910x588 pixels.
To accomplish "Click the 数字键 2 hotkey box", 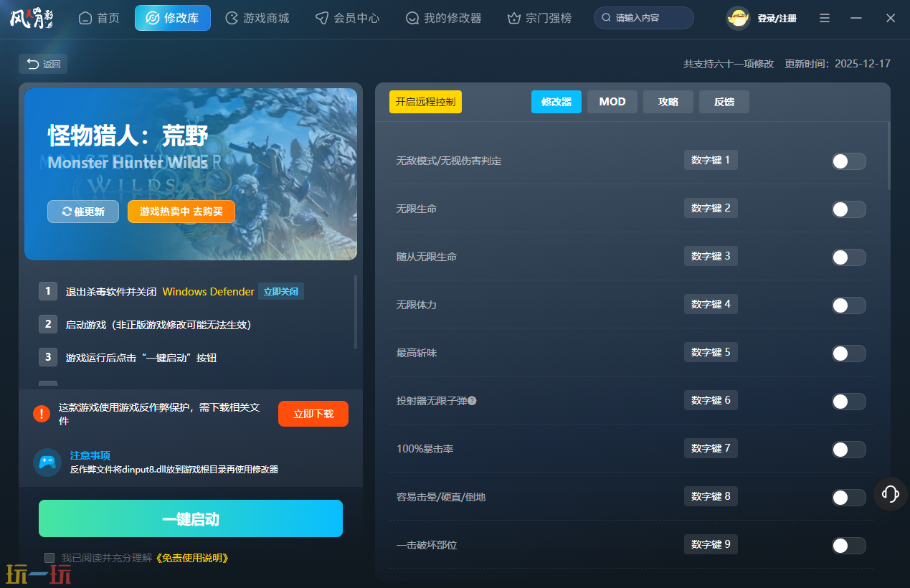I will [711, 208].
